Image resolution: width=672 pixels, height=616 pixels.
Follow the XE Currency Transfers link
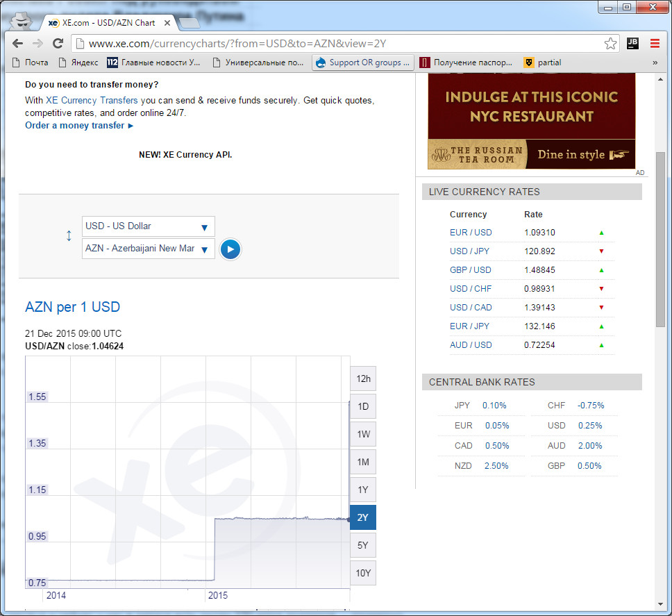coord(92,100)
